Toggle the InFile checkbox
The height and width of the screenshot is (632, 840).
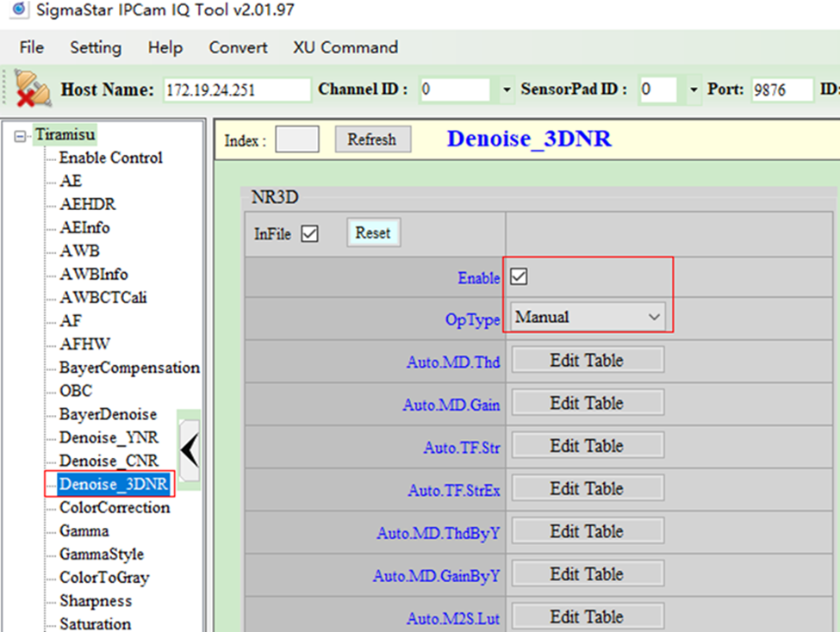coord(310,234)
